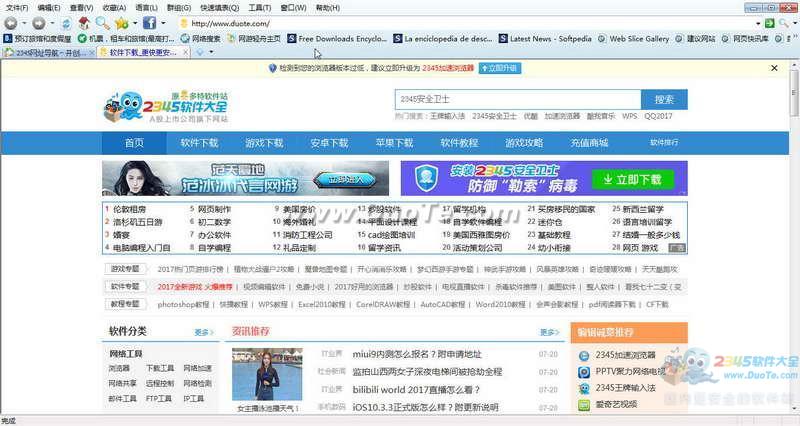
Task: Click the browser Forward arrow button
Action: (x=39, y=23)
